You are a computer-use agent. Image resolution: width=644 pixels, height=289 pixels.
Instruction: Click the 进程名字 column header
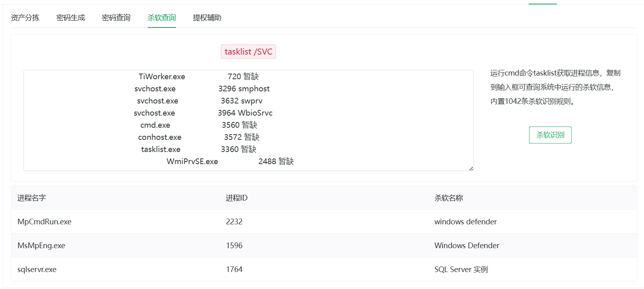(x=32, y=198)
